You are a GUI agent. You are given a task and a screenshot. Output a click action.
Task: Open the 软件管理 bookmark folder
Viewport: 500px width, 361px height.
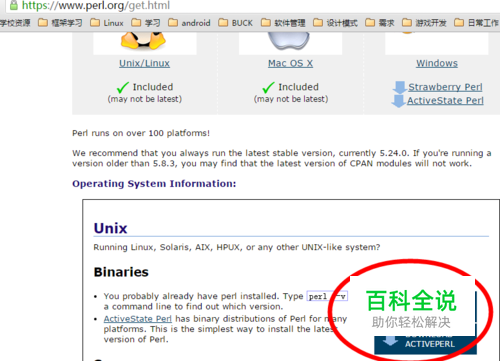[x=283, y=23]
